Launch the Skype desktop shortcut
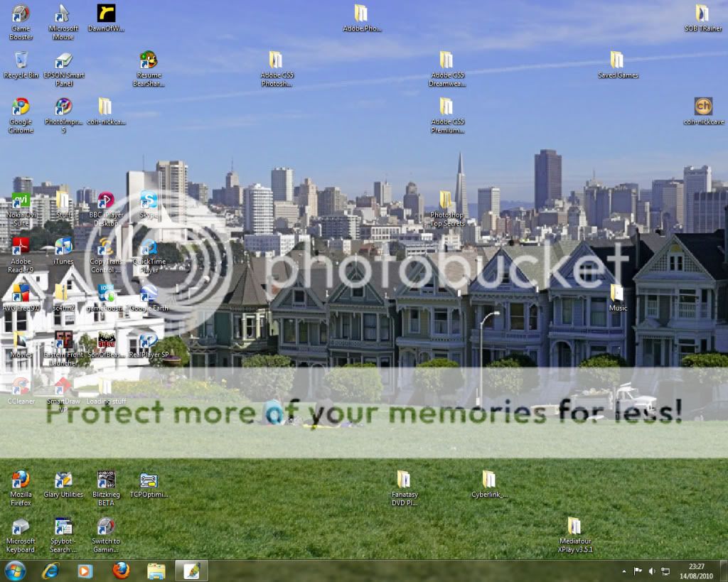 point(149,200)
